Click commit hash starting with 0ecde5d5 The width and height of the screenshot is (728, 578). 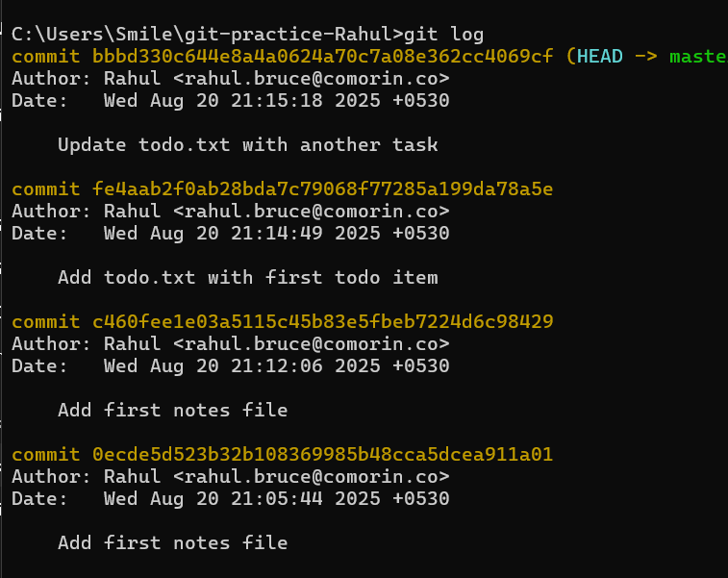point(322,454)
